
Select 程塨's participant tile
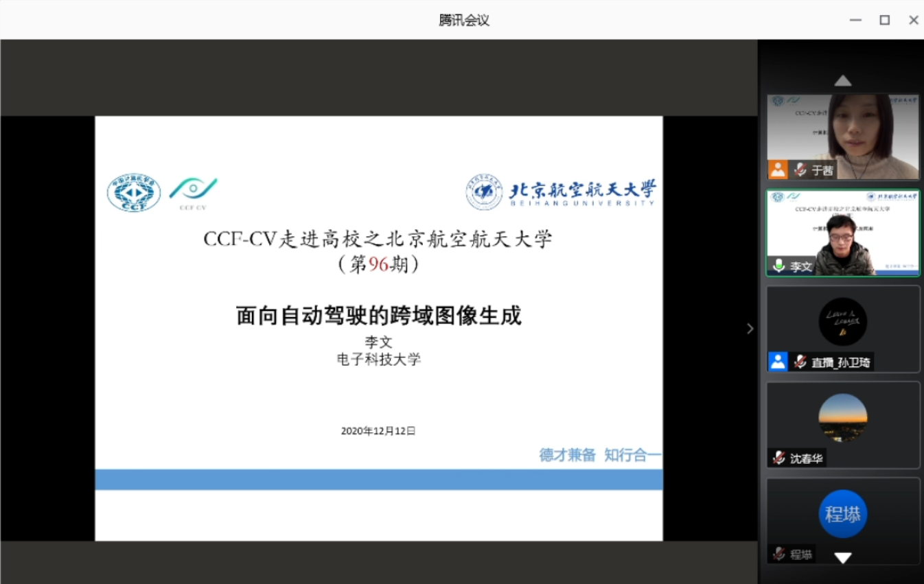843,522
